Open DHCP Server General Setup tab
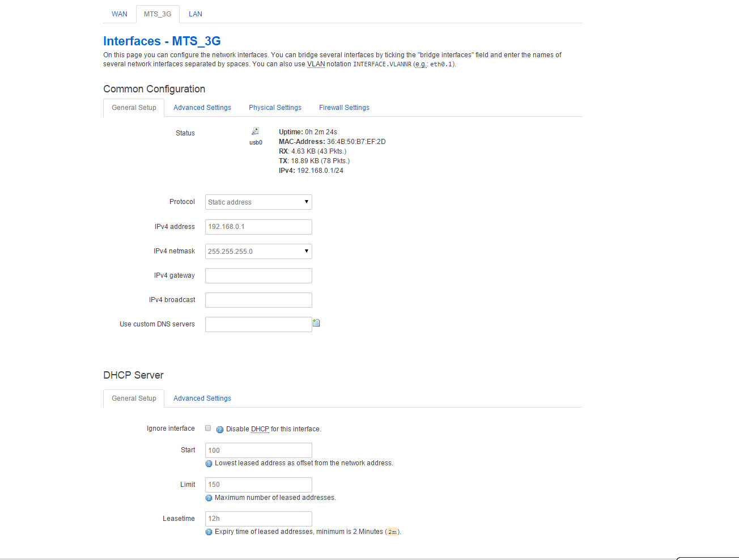 [134, 398]
